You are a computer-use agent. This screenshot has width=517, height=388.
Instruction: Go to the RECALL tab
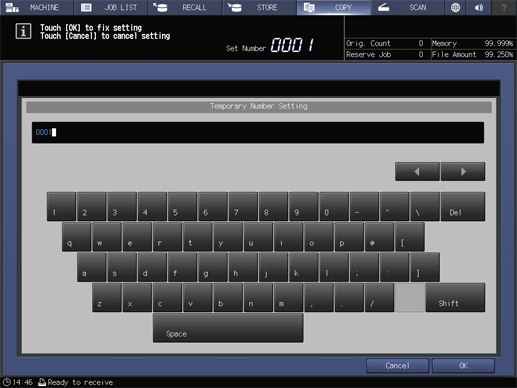point(185,7)
